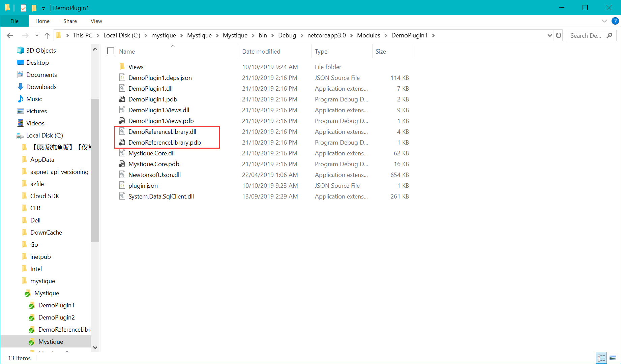Viewport: 621px width, 364px height.
Task: Switch to the View ribbon tab
Action: (x=96, y=21)
